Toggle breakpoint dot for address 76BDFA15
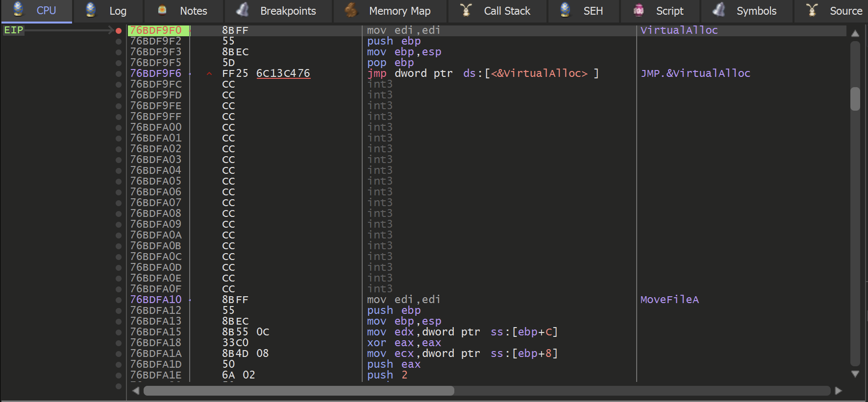Image resolution: width=868 pixels, height=402 pixels. click(x=119, y=332)
